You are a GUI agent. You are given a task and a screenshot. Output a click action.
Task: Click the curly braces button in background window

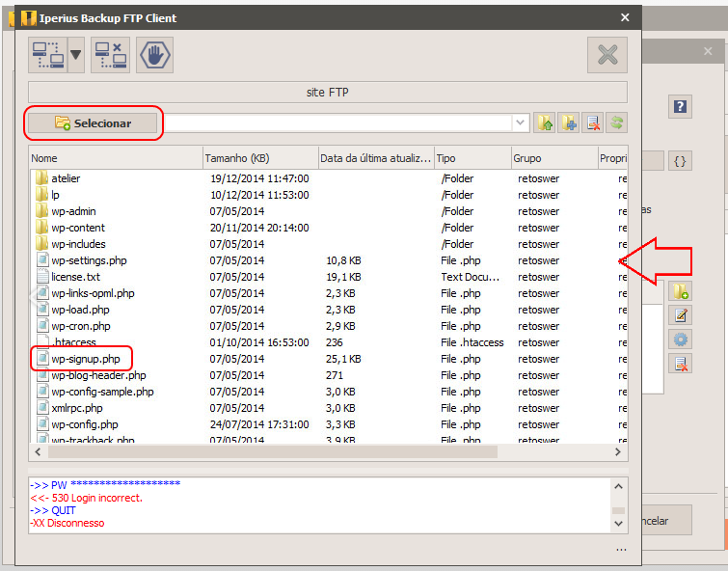[680, 161]
